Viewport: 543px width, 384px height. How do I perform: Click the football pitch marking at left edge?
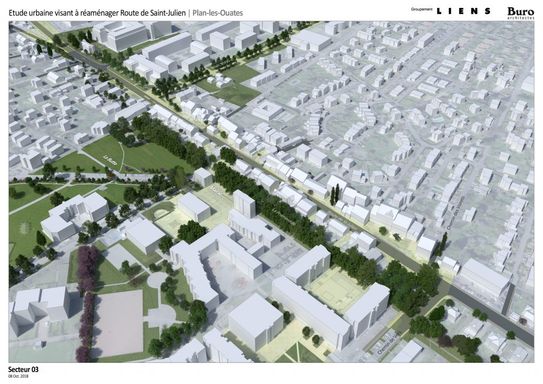pyautogui.click(x=25, y=228)
